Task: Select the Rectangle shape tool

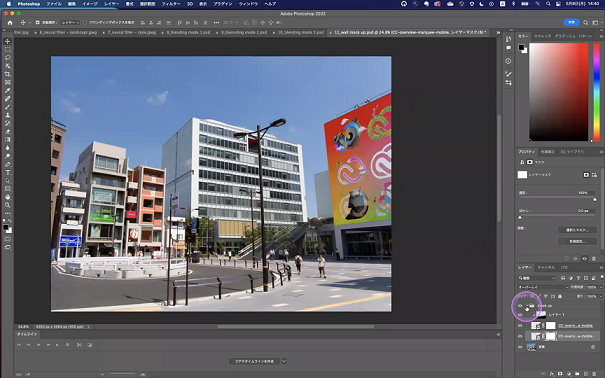Action: tap(8, 189)
